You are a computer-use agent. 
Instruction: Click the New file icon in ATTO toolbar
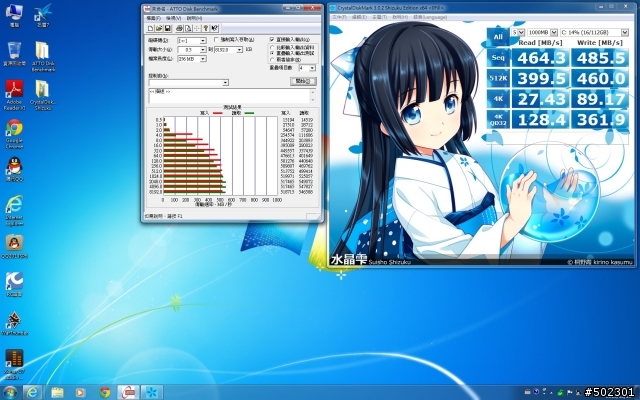[x=151, y=28]
